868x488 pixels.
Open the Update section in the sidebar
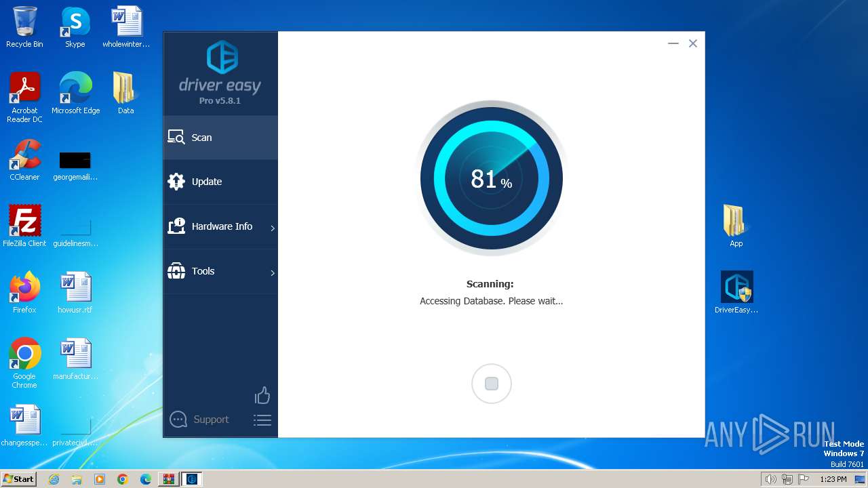pyautogui.click(x=220, y=182)
